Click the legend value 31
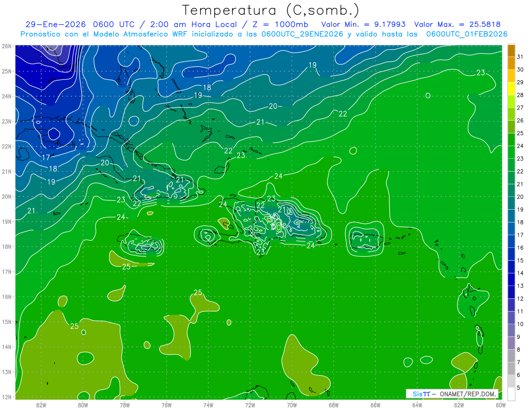 click(520, 57)
